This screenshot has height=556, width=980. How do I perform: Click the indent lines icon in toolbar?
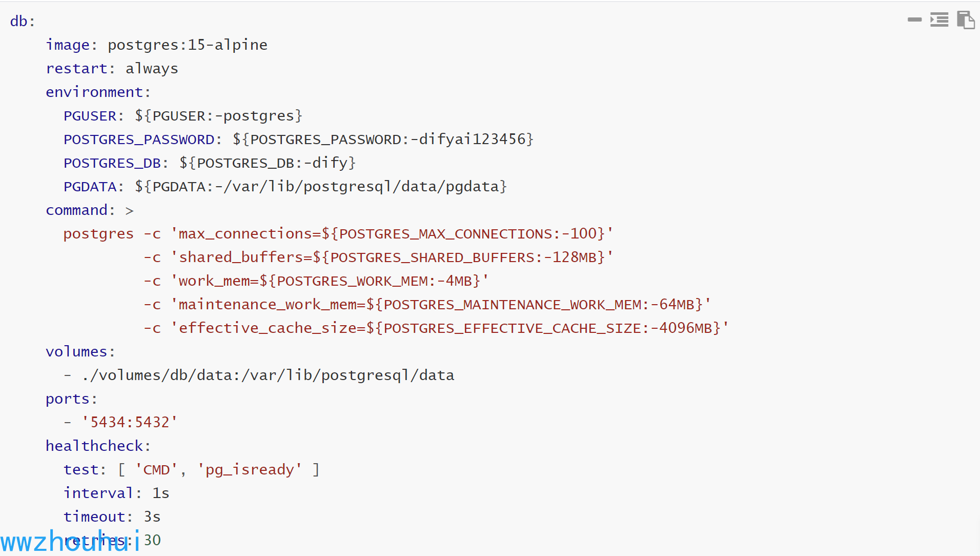(939, 20)
